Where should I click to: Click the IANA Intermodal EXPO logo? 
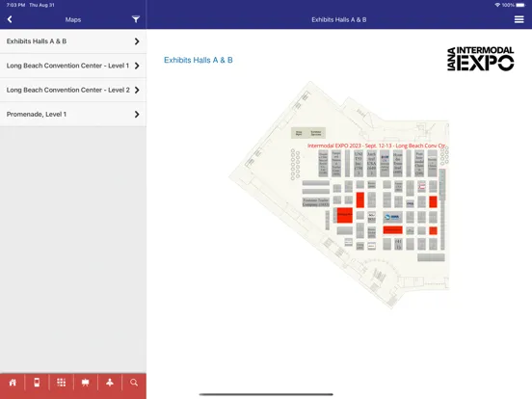[480, 59]
